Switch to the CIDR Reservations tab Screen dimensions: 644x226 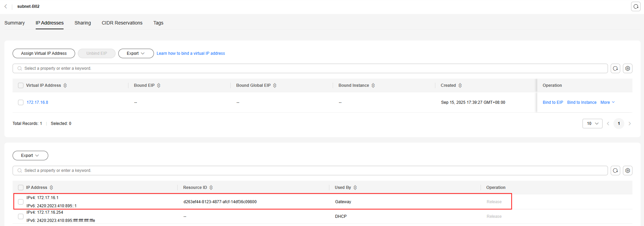[122, 23]
